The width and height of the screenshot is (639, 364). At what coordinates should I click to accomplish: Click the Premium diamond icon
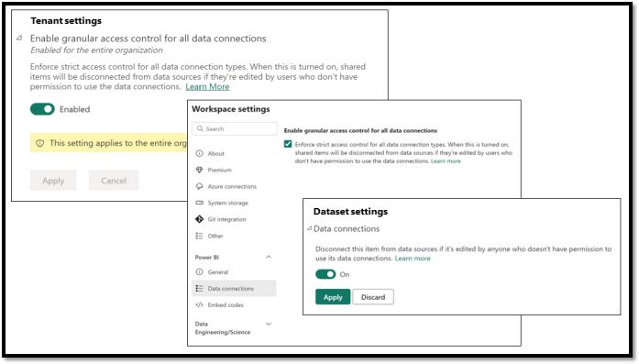[x=199, y=170]
